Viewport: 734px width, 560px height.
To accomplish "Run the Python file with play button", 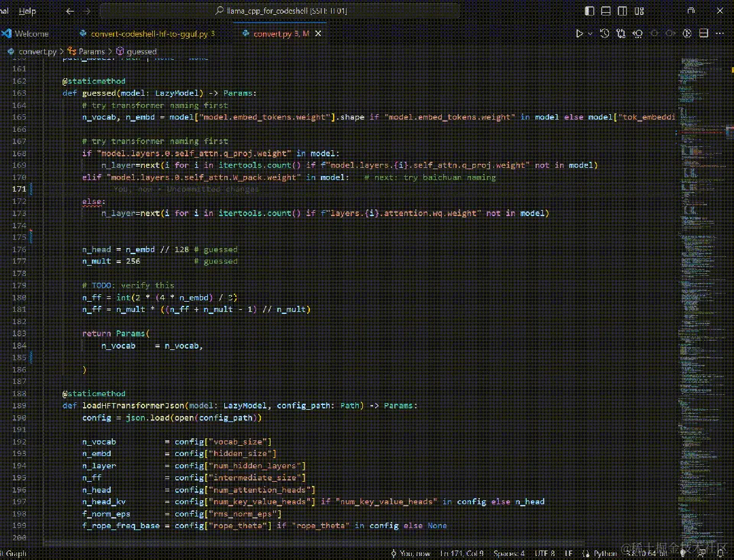I will [x=579, y=33].
